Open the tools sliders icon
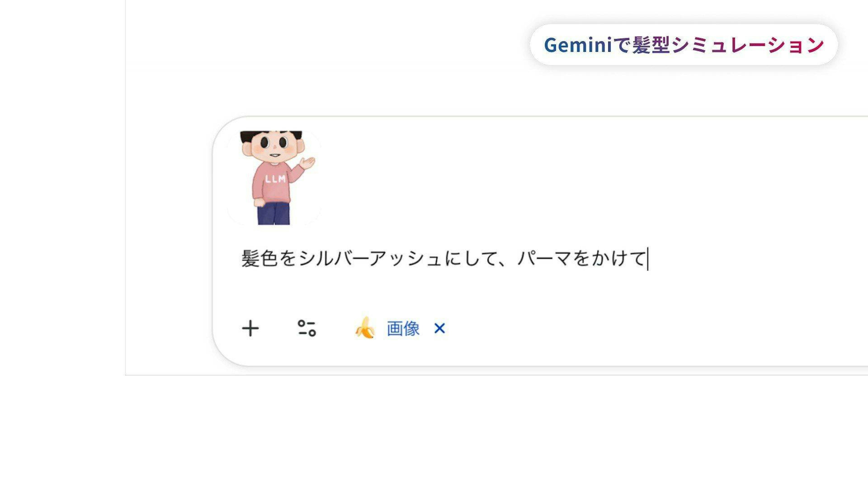The height and width of the screenshot is (488, 868). (x=307, y=328)
